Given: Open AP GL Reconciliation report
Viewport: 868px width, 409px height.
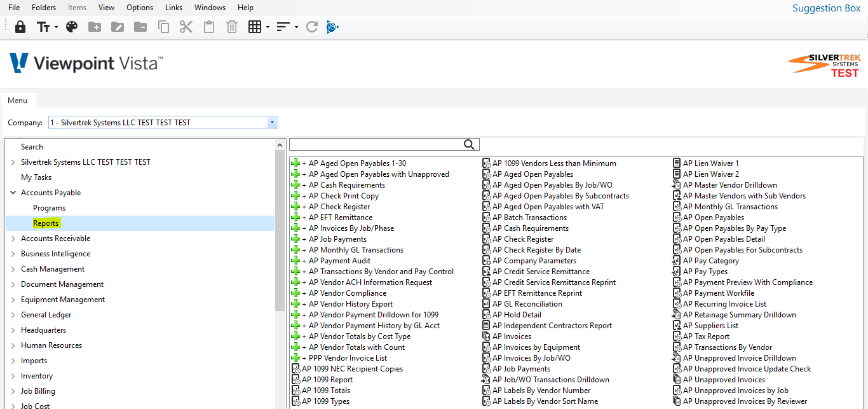Looking at the screenshot, I should 527,304.
